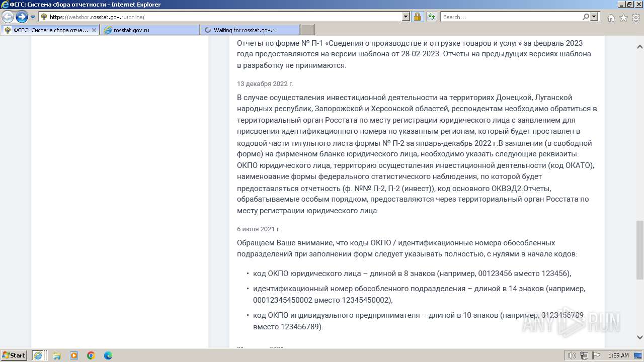This screenshot has width=644, height=362.
Task: Open the Windows Start menu
Action: [14, 355]
